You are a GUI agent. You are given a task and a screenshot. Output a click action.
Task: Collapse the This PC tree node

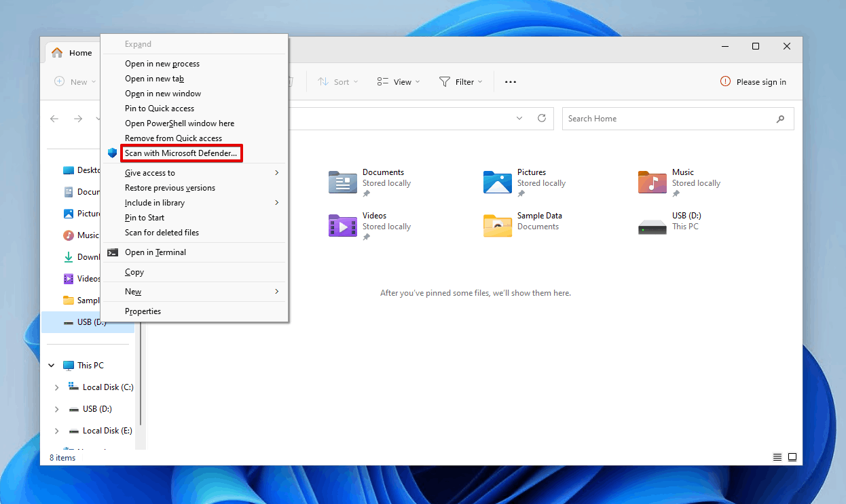pyautogui.click(x=52, y=366)
